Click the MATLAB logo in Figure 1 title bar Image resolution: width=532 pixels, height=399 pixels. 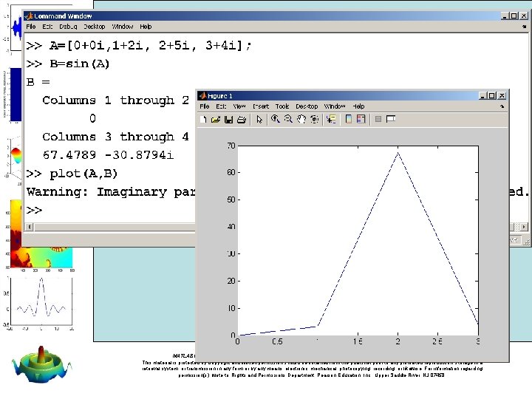(202, 95)
